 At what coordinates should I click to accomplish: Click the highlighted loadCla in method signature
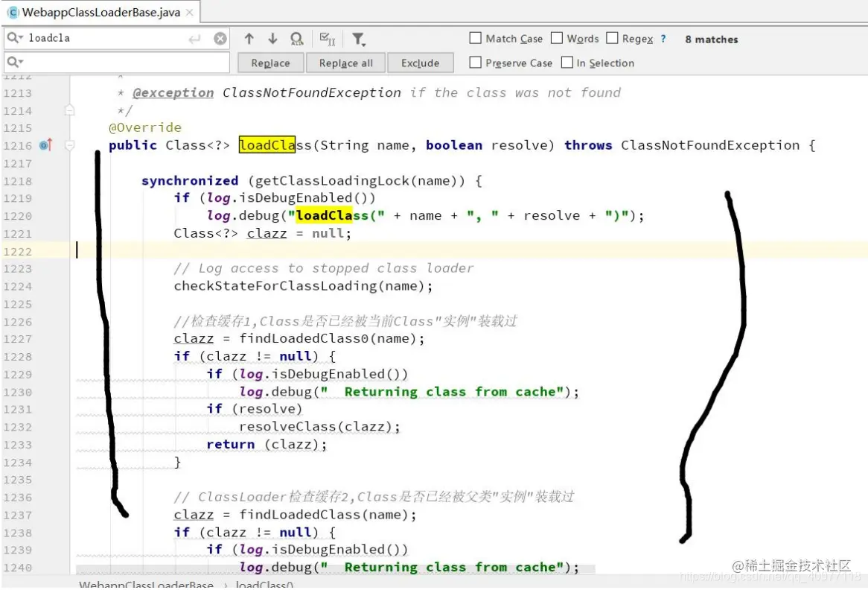point(267,145)
